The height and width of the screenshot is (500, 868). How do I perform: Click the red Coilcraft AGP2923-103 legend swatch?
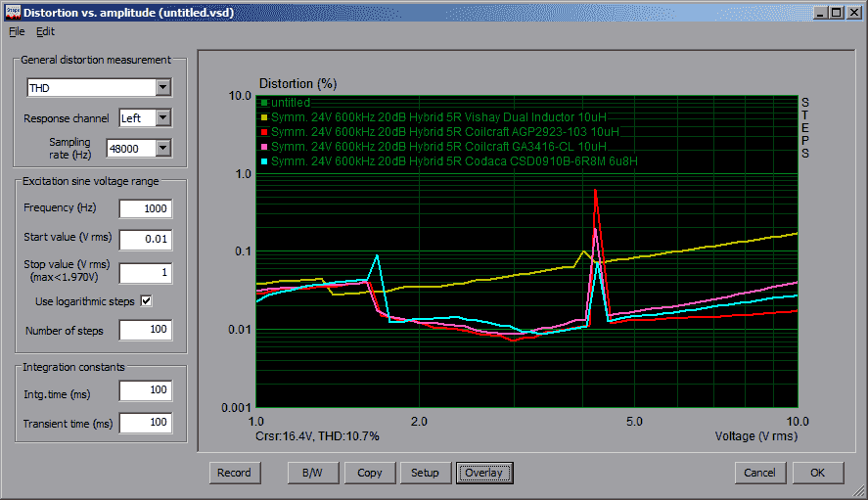[264, 131]
